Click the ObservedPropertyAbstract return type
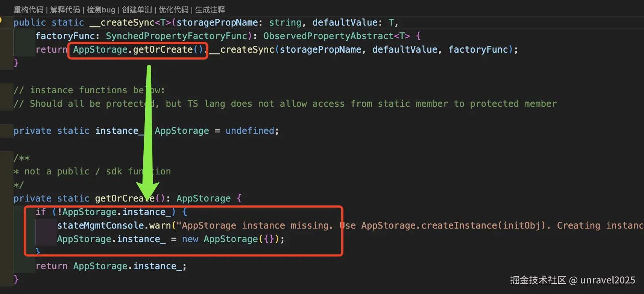Viewport: 644px width, 294px height. click(328, 36)
